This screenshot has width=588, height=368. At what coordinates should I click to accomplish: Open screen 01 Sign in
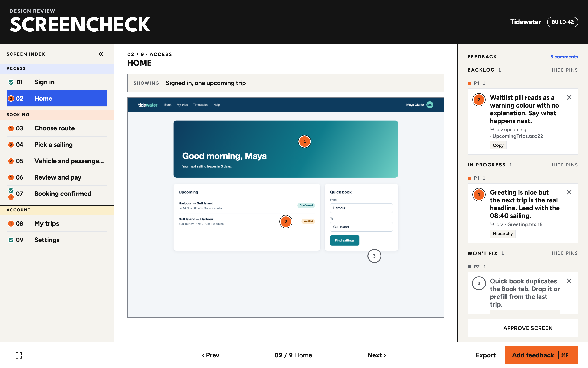pyautogui.click(x=57, y=82)
